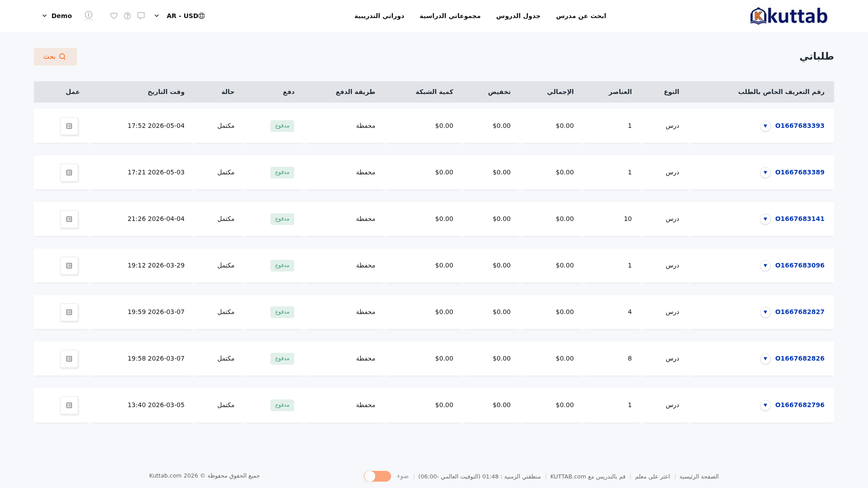The height and width of the screenshot is (488, 868).
Task: View details of order O1667683393
Action: [x=69, y=126]
